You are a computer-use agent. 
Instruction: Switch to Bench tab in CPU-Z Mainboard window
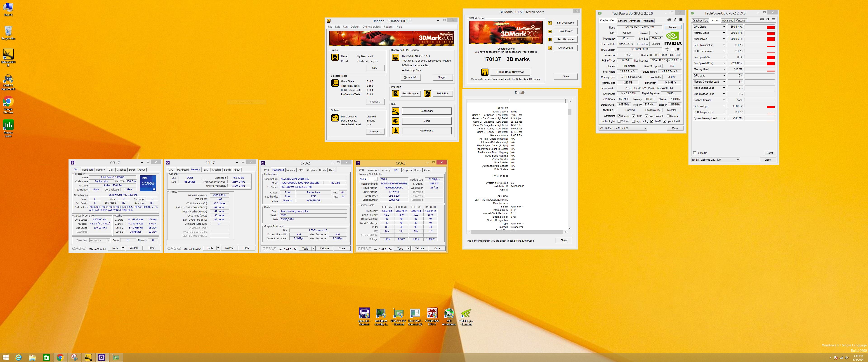[323, 170]
